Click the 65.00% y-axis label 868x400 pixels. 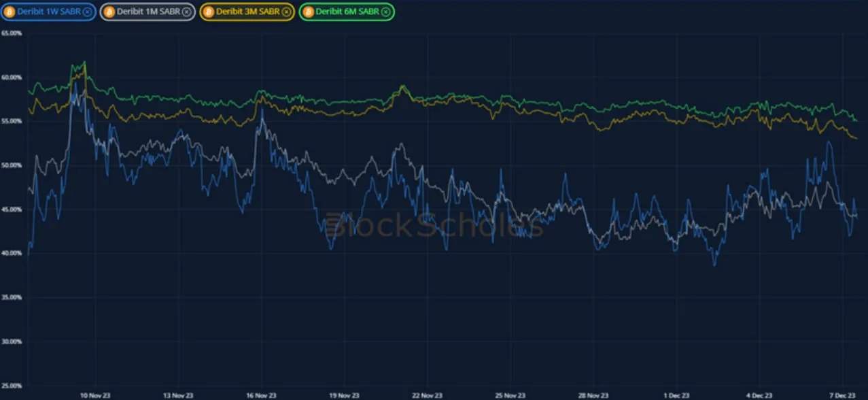(12, 33)
